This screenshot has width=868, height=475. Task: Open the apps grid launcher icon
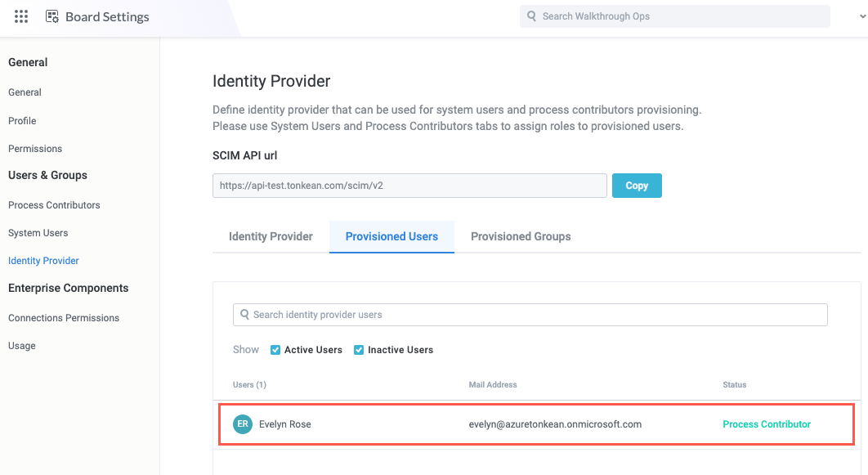click(x=21, y=16)
